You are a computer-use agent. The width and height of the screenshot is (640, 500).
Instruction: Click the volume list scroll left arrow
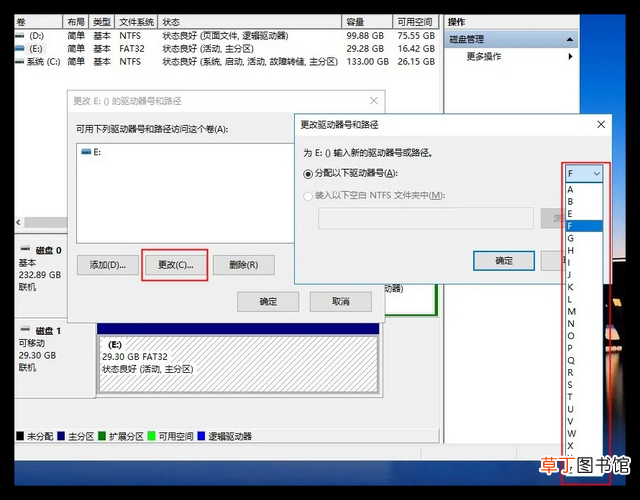pyautogui.click(x=18, y=222)
